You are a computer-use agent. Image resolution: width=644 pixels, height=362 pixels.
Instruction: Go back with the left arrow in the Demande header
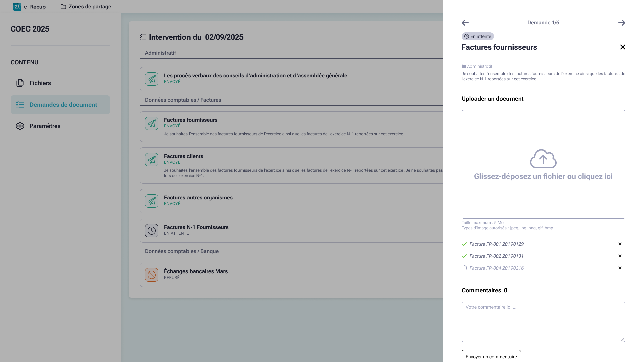point(465,23)
